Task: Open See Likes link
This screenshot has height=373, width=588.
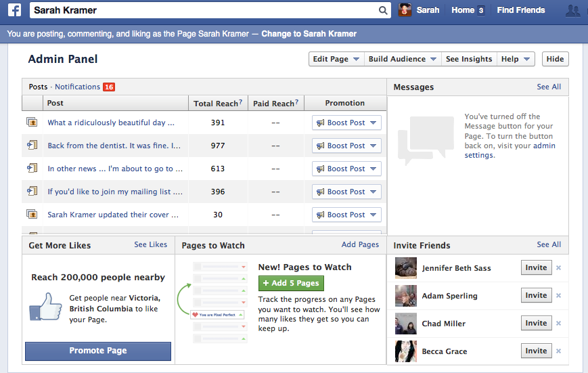Action: [151, 244]
